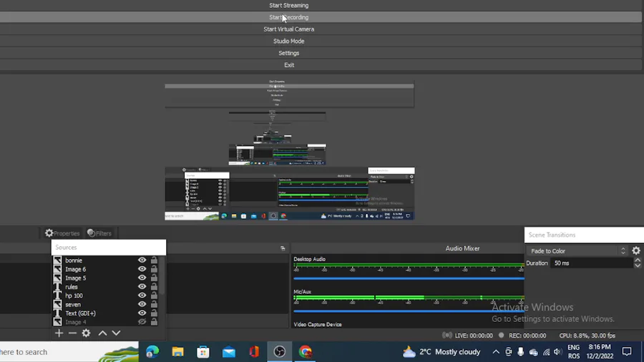Hide the Text (GDI+) source

[x=142, y=313]
